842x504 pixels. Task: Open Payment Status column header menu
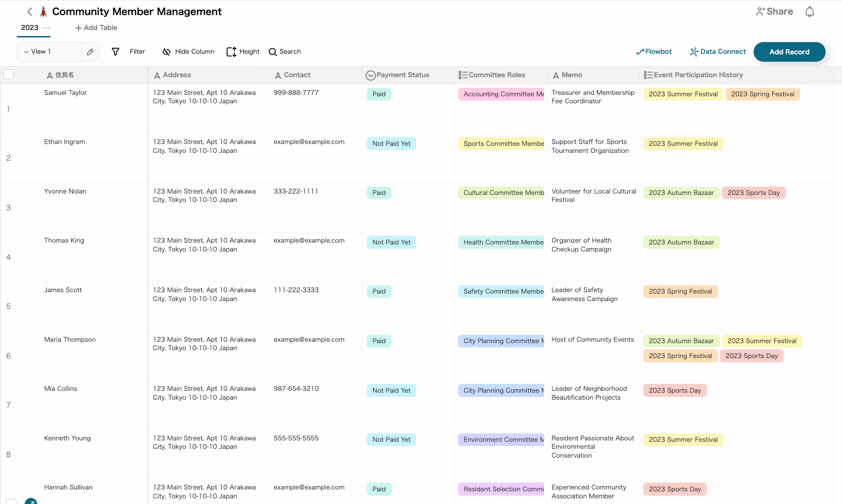402,75
